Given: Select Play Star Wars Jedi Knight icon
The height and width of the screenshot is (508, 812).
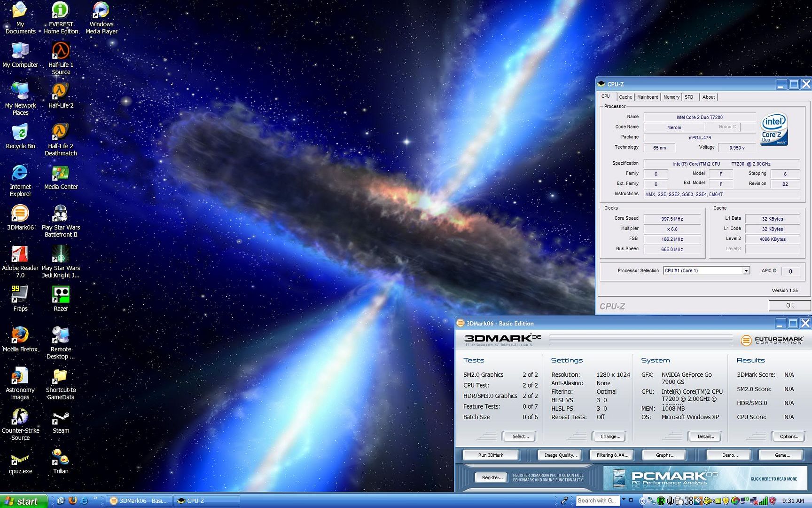Looking at the screenshot, I should pos(61,261).
